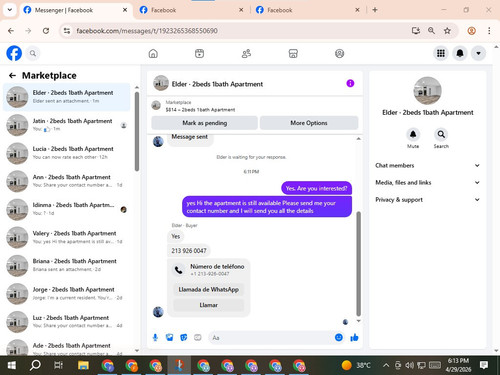
Task: Send a thumbs up like
Action: point(354,338)
